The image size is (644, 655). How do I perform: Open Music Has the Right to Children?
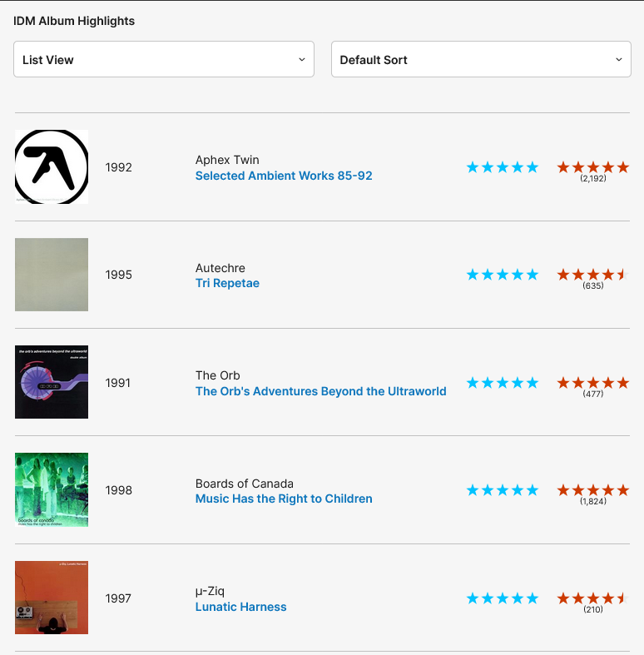point(284,499)
